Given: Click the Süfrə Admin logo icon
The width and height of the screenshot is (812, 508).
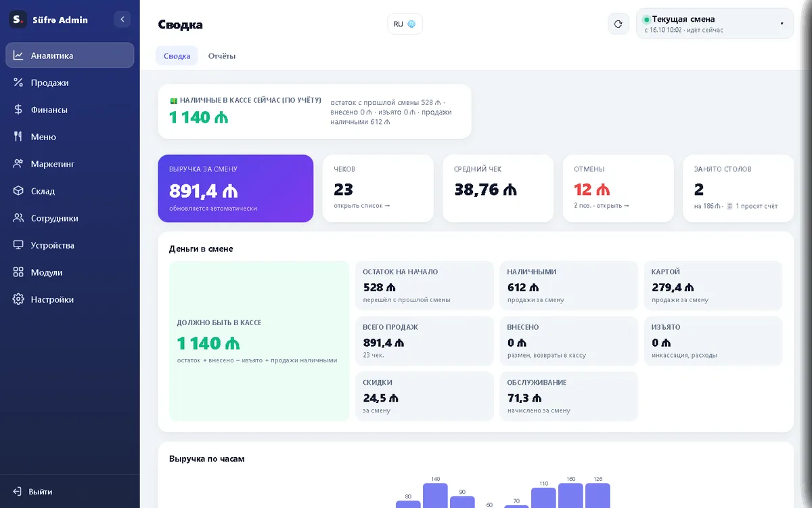Looking at the screenshot, I should click(18, 20).
